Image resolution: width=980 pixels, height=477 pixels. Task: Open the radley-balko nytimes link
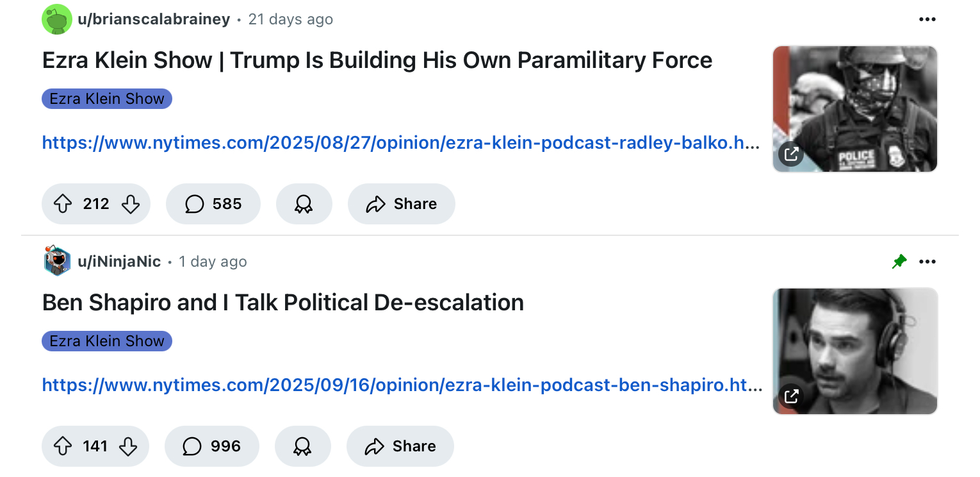tap(400, 142)
